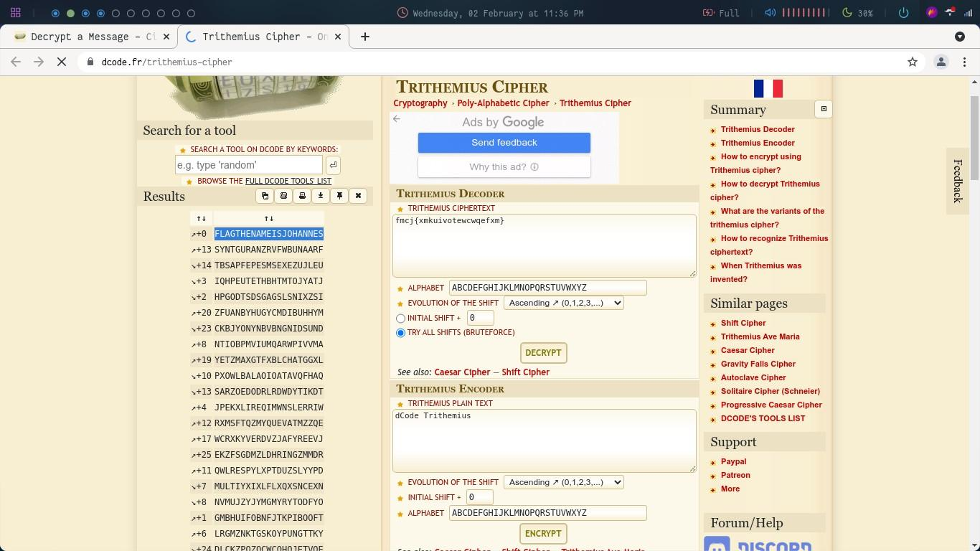
Task: Click into the Trithemius plain text textarea
Action: [x=544, y=441]
